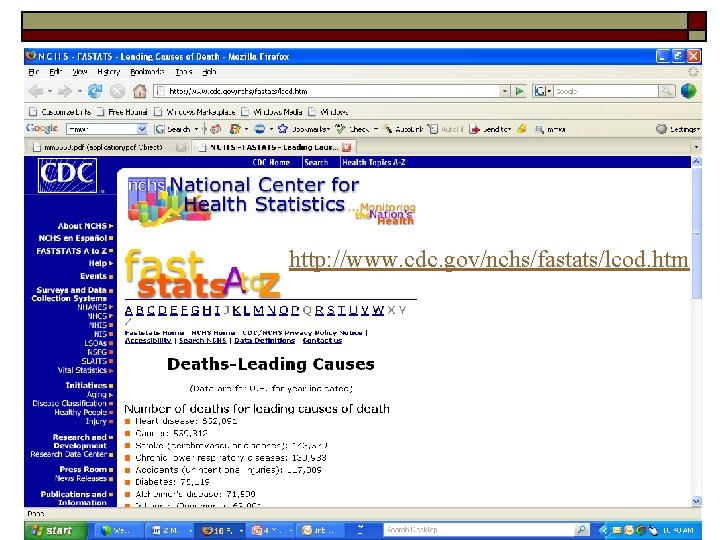Click the CDC Home link

(x=271, y=162)
